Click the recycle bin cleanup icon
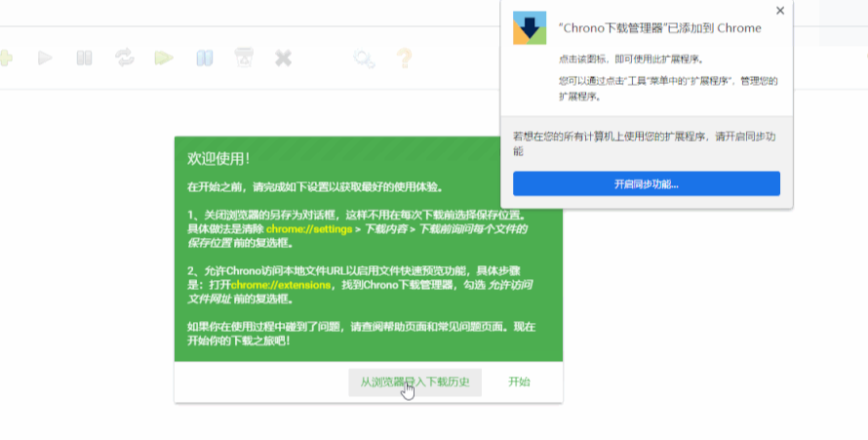The width and height of the screenshot is (868, 440). pyautogui.click(x=244, y=58)
